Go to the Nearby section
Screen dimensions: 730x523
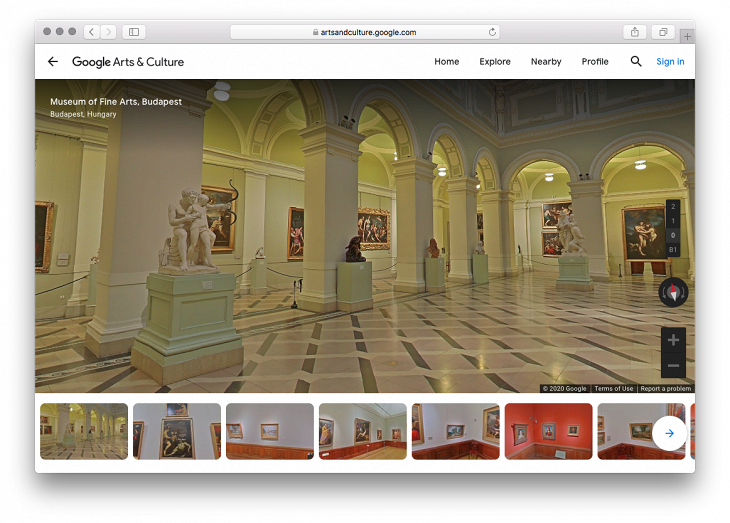tap(546, 62)
